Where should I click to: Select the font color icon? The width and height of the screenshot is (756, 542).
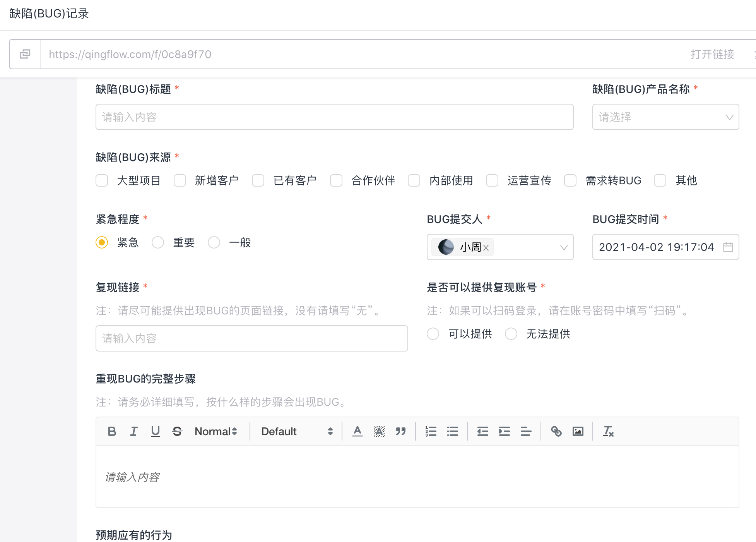(x=357, y=431)
